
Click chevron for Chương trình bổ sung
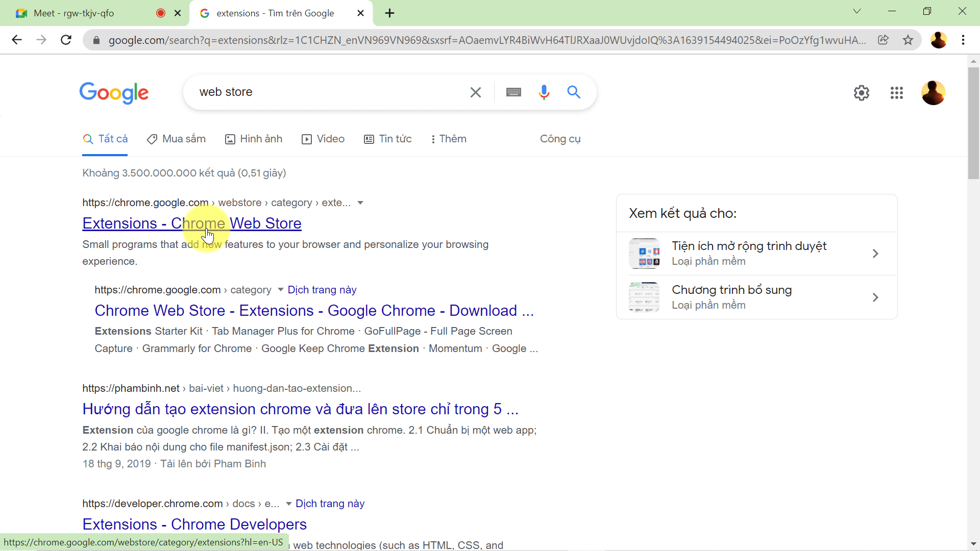pyautogui.click(x=875, y=297)
